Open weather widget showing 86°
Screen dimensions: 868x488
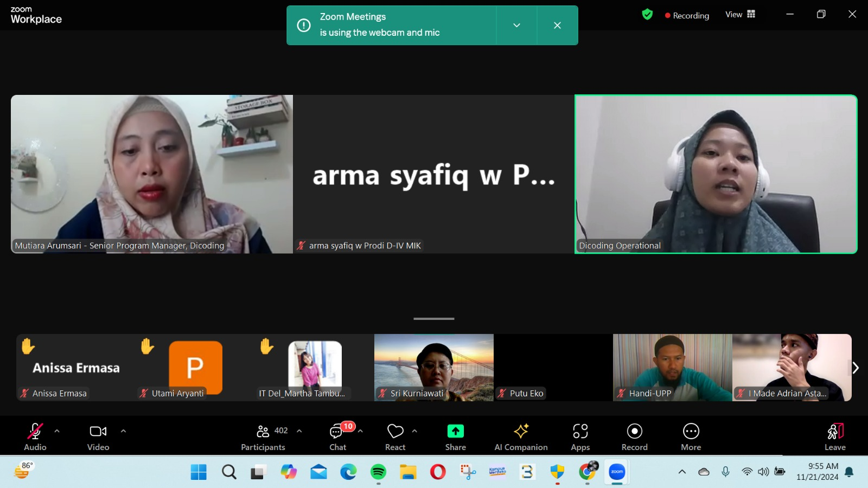point(23,471)
